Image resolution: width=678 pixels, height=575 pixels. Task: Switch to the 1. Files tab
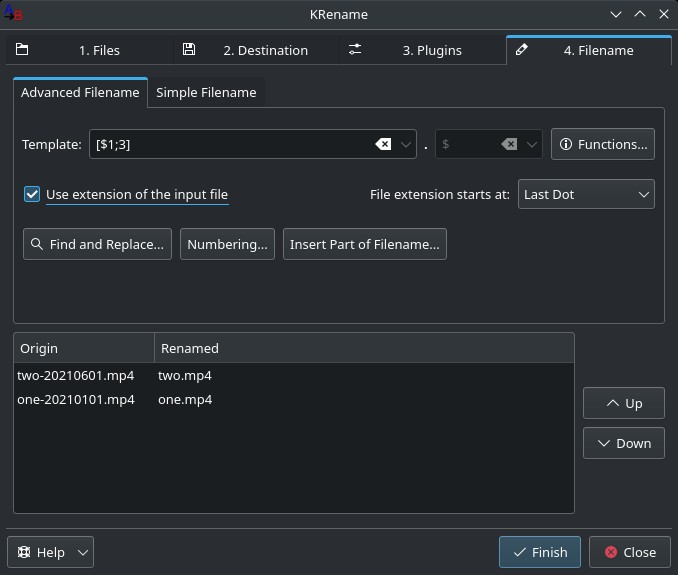[89, 50]
